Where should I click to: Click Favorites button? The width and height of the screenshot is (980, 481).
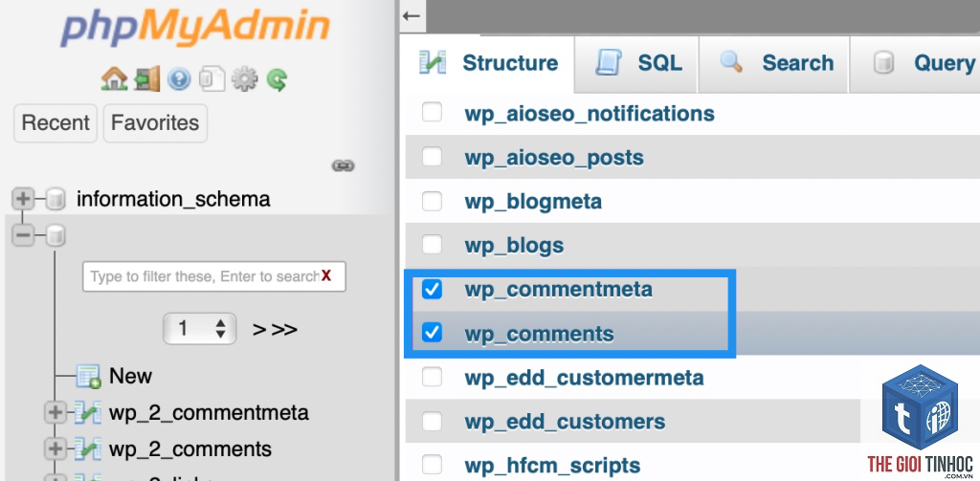point(155,123)
